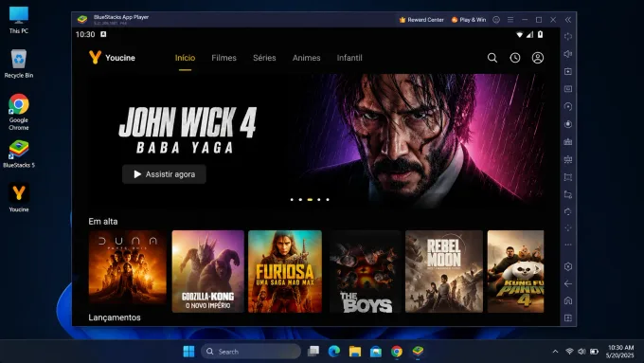Open BlueStacks Reward Center
Viewport: 644px width, 363px height.
point(421,20)
